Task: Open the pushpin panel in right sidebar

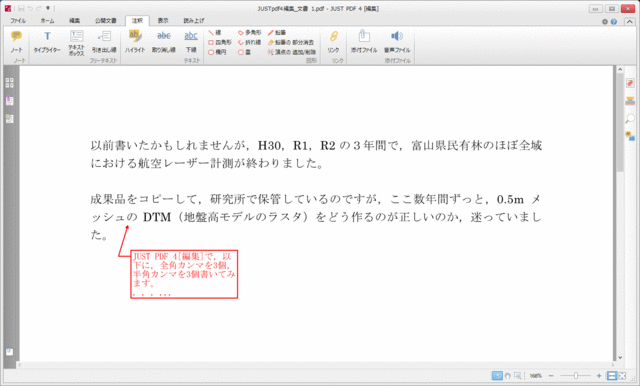Action: point(630,83)
